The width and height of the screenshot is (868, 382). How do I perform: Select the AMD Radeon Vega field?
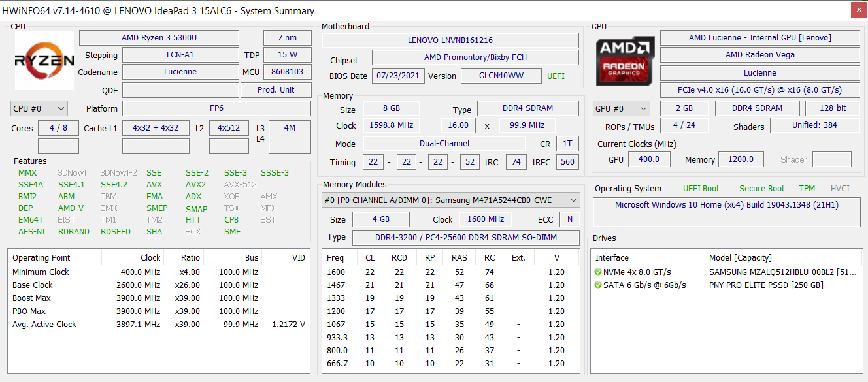pos(760,56)
